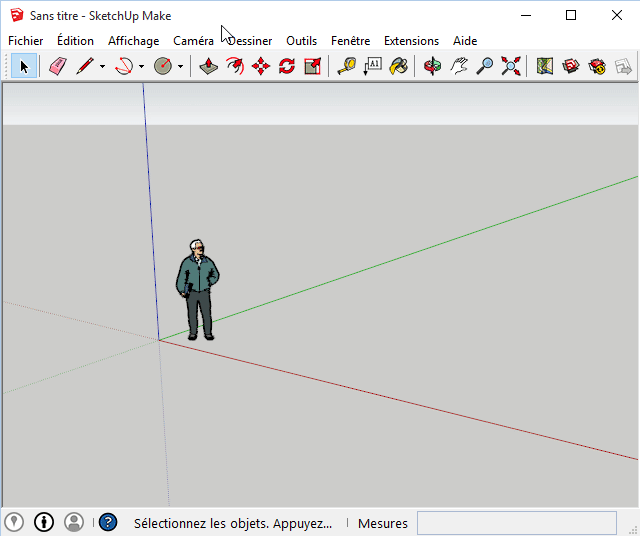Screen dimensions: 640x536
Task: Choose the Move tool with red arrows
Action: (x=261, y=66)
